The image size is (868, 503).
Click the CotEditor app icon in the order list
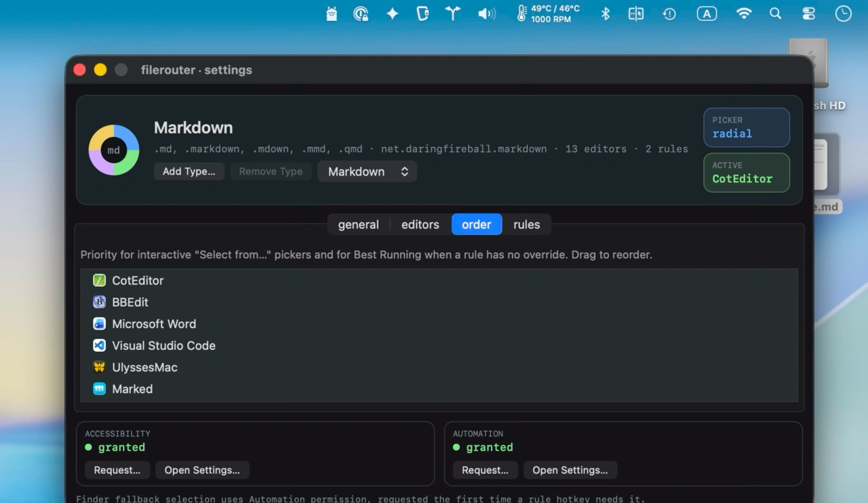100,281
